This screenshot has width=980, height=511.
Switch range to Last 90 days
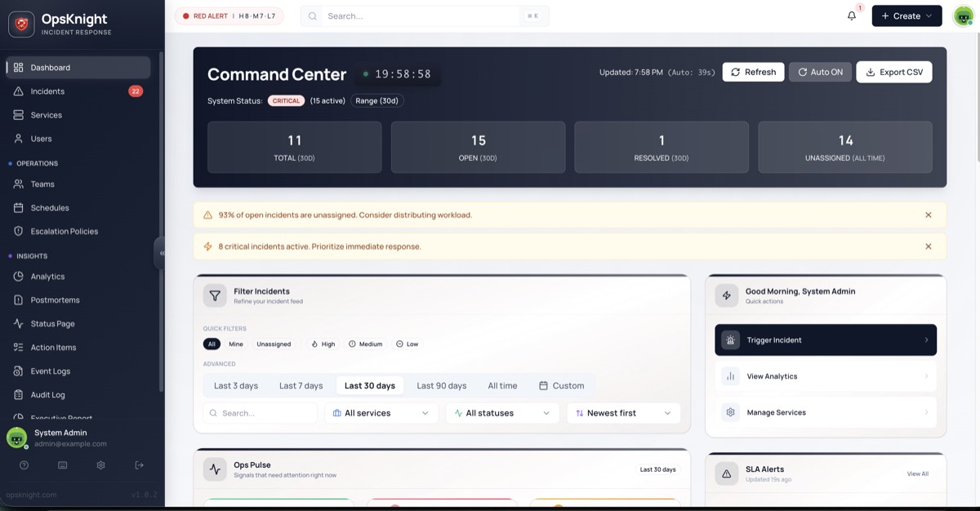441,384
